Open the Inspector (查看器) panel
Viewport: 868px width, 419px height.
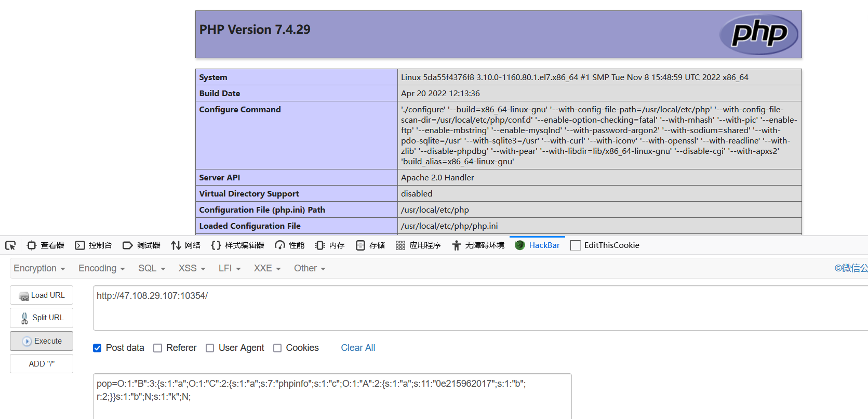click(46, 245)
